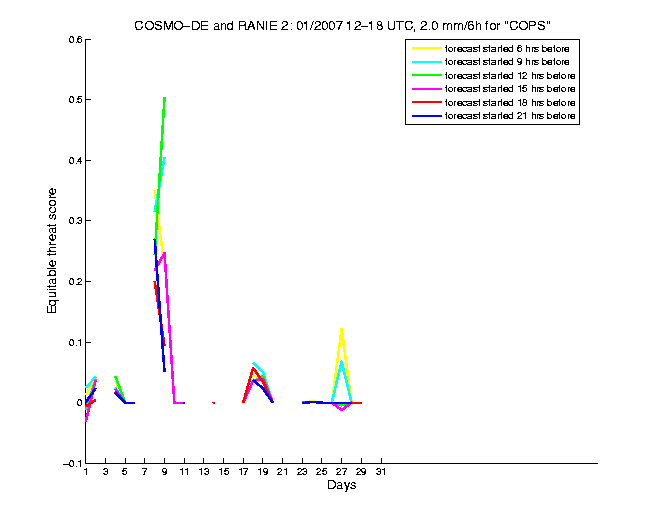This screenshot has height=520, width=660.
Task: Click the y-axis tick label 0.6
Action: point(73,40)
